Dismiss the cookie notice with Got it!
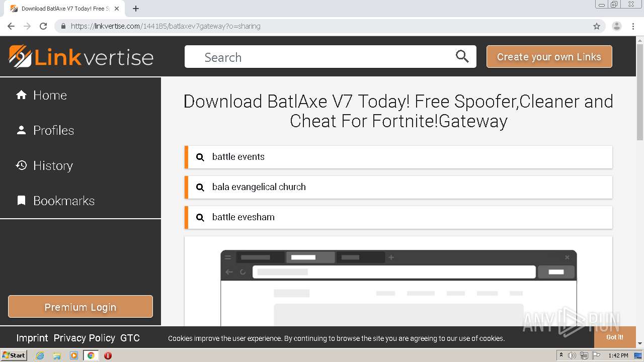The width and height of the screenshot is (644, 362). point(615,337)
